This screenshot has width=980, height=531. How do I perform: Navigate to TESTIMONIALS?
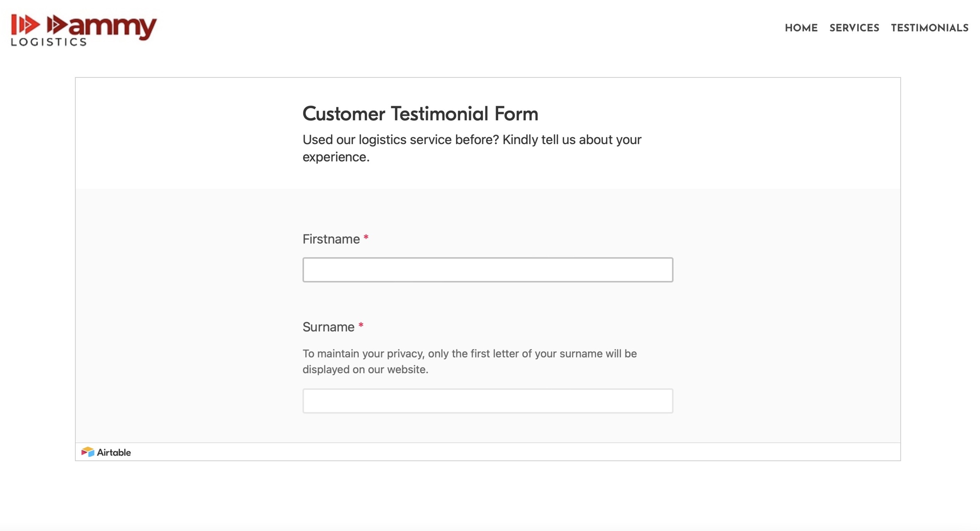click(929, 28)
